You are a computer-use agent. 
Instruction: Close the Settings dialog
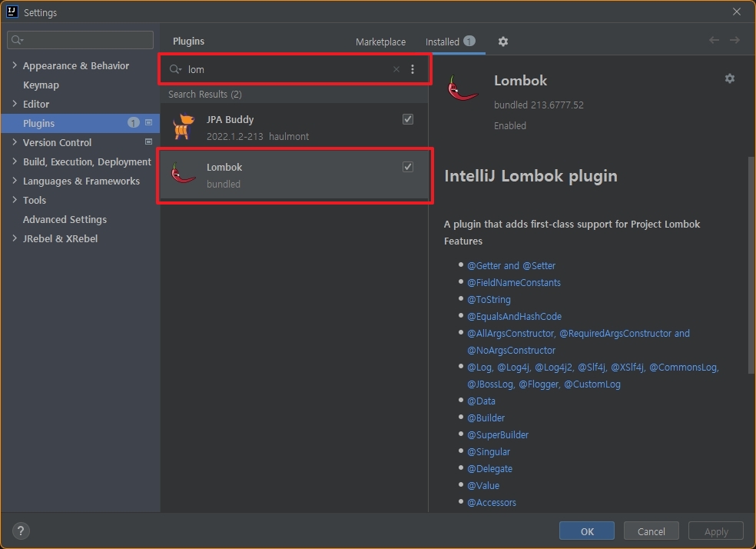736,12
